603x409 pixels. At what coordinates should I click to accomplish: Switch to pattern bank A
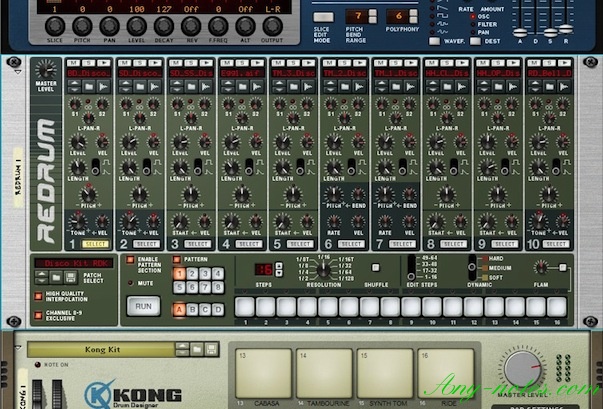180,309
